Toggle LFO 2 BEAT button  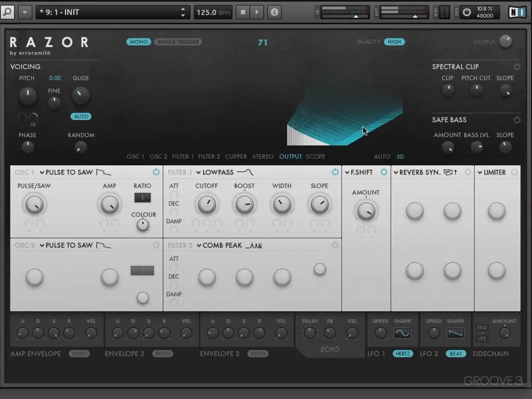click(456, 353)
